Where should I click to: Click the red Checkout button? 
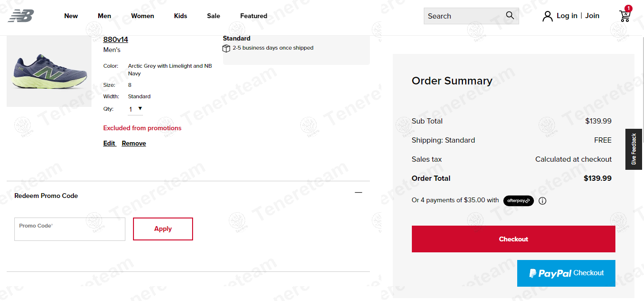tap(513, 239)
